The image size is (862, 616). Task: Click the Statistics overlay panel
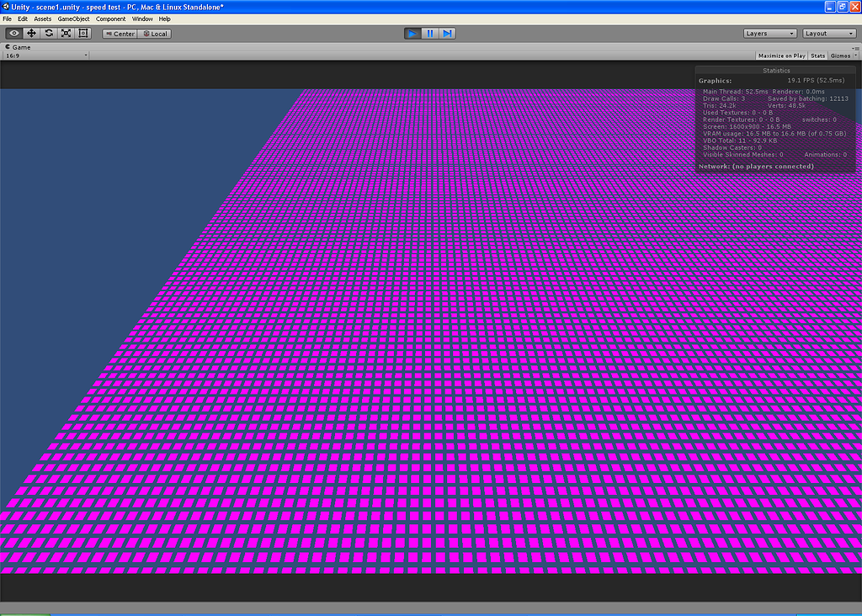[774, 118]
